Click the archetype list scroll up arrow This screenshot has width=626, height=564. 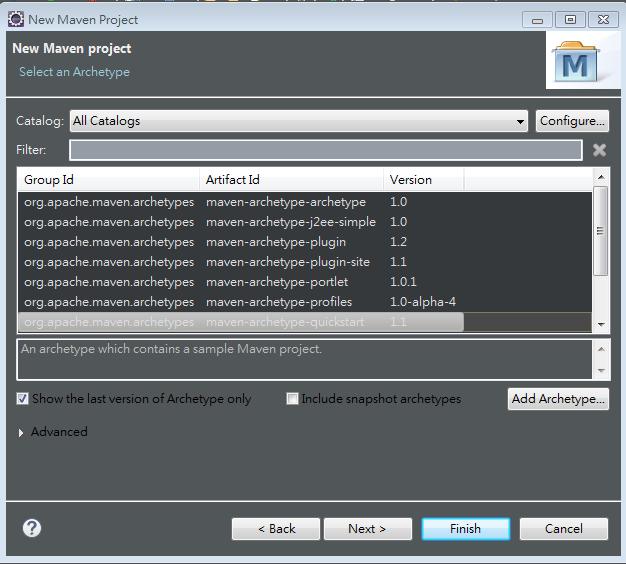point(601,177)
